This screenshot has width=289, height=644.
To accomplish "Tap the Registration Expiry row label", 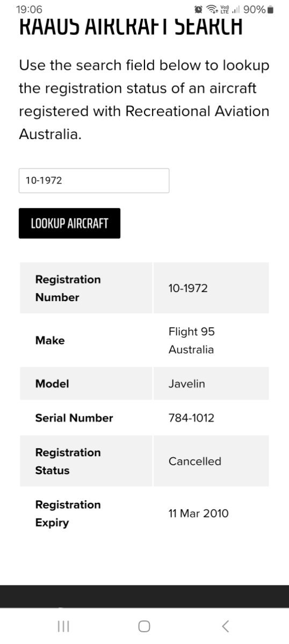I will (x=68, y=514).
